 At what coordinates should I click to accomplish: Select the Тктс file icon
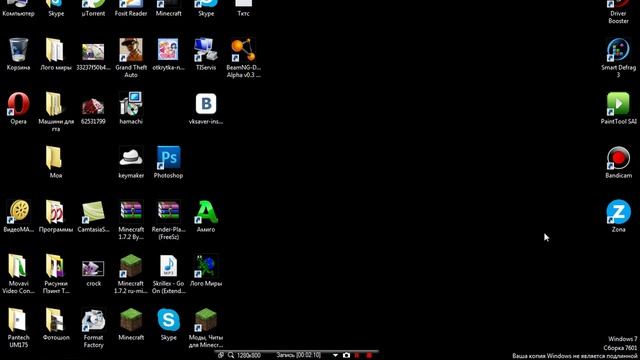click(x=243, y=3)
